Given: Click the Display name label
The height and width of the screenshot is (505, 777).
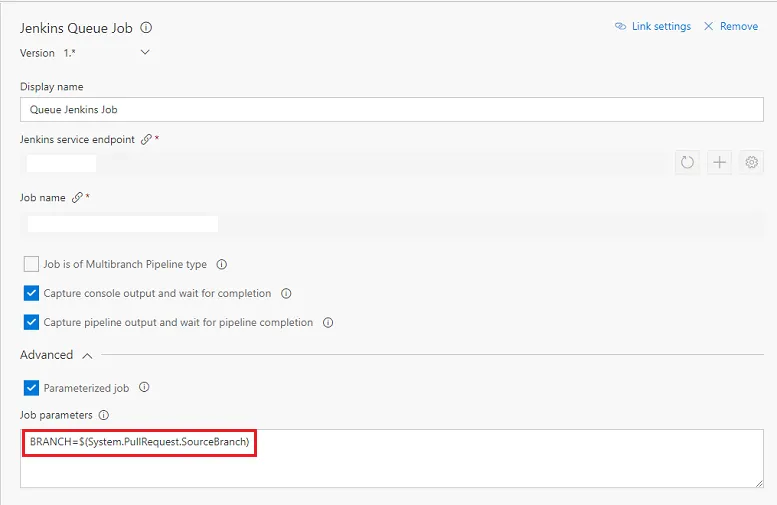Looking at the screenshot, I should [x=52, y=87].
